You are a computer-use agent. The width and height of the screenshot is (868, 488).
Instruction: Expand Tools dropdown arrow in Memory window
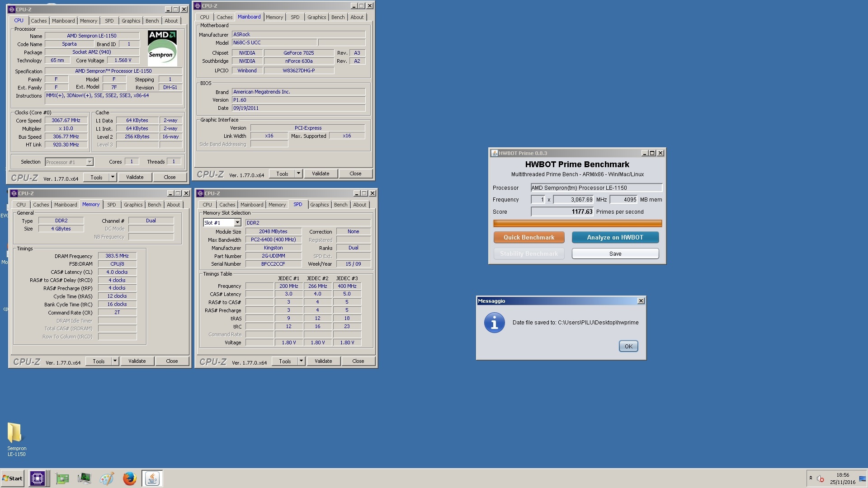click(x=115, y=361)
